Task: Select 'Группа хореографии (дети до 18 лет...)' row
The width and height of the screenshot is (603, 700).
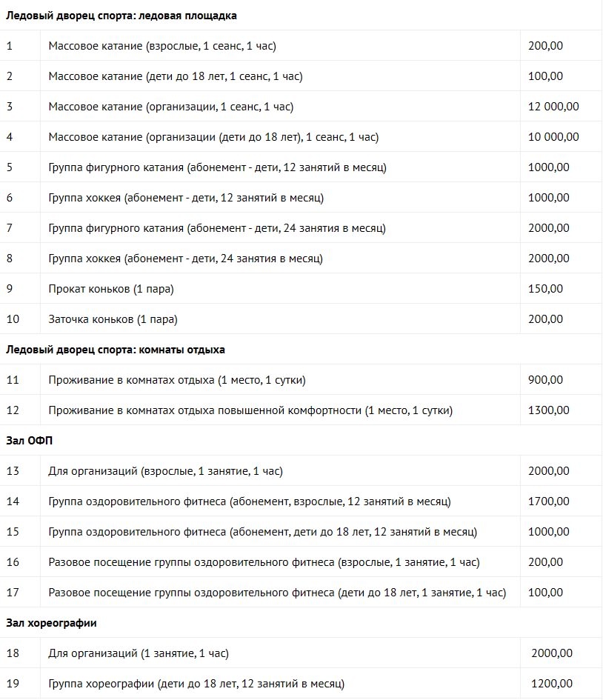Action: point(301,684)
